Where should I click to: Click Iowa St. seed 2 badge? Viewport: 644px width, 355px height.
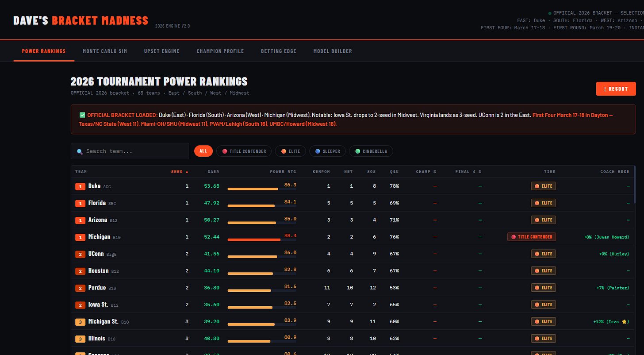(x=80, y=305)
